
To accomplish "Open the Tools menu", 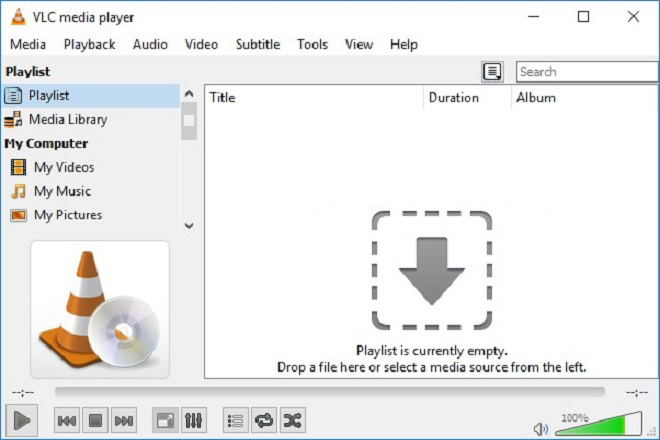I will [312, 44].
